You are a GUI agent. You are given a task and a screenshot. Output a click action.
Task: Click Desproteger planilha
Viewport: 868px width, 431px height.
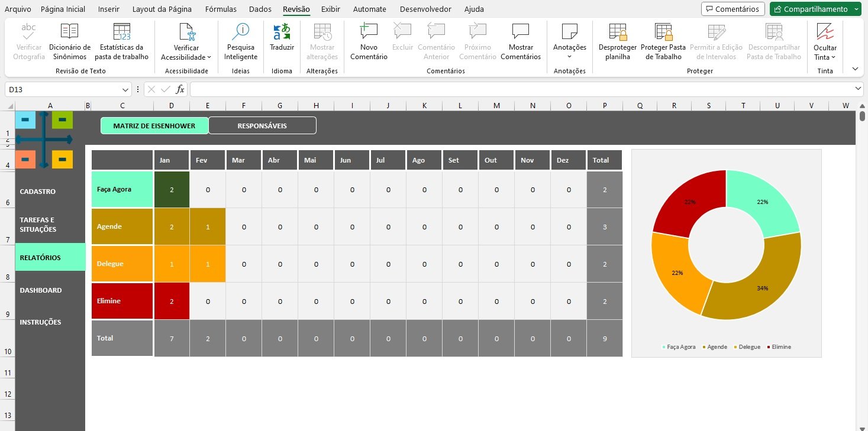[617, 42]
